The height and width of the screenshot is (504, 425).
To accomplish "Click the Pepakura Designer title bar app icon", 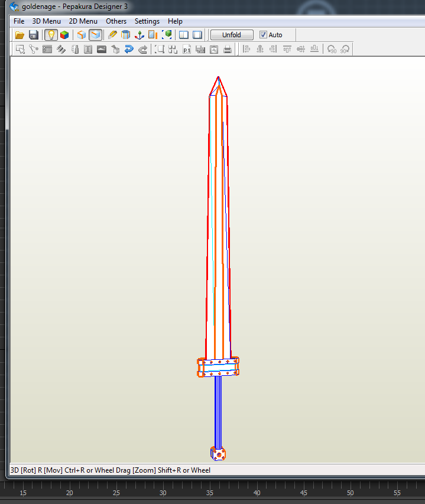I will (14, 6).
